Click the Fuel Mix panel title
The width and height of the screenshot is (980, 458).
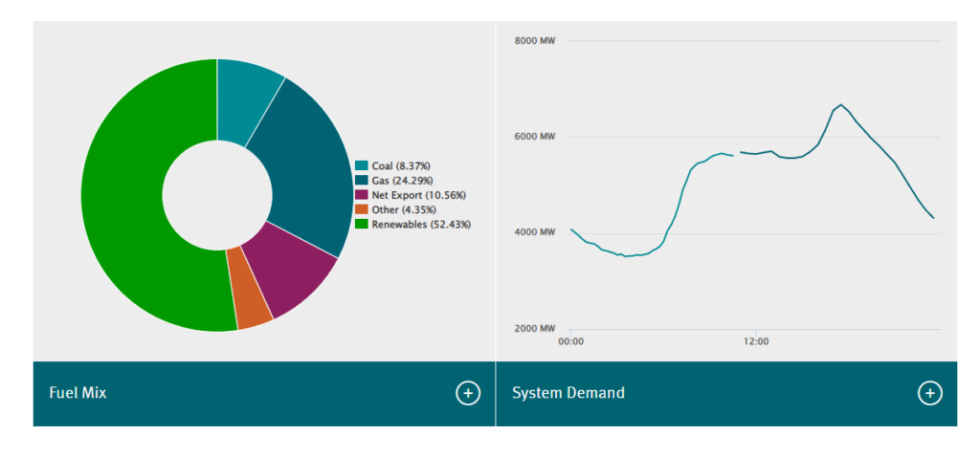(x=78, y=393)
